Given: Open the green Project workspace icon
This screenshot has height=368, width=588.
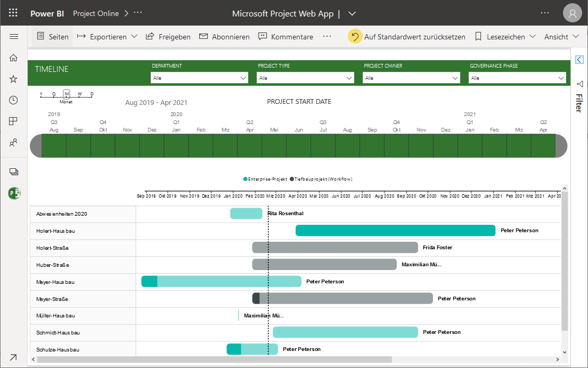Looking at the screenshot, I should (x=14, y=193).
